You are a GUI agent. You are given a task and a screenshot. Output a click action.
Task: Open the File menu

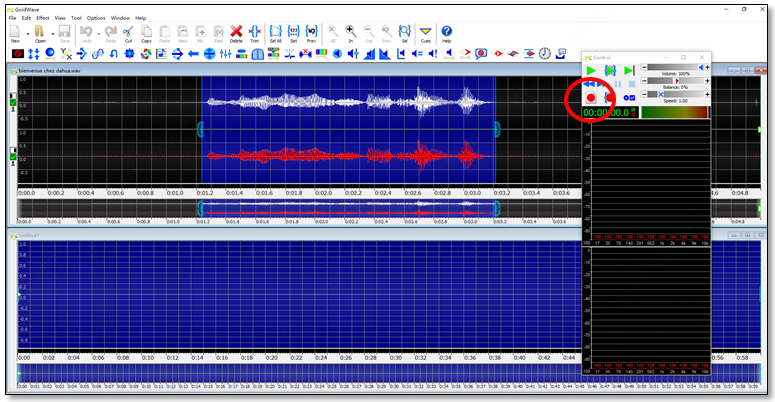pos(12,18)
